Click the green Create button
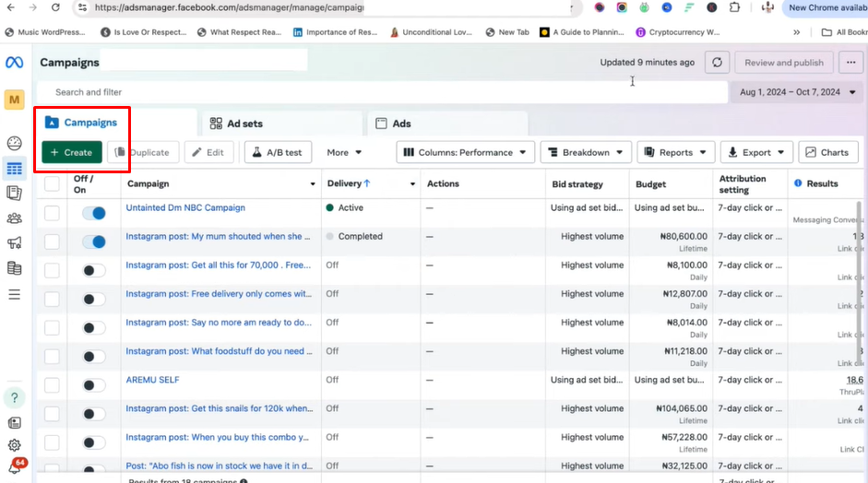This screenshot has height=483, width=868. click(x=72, y=153)
